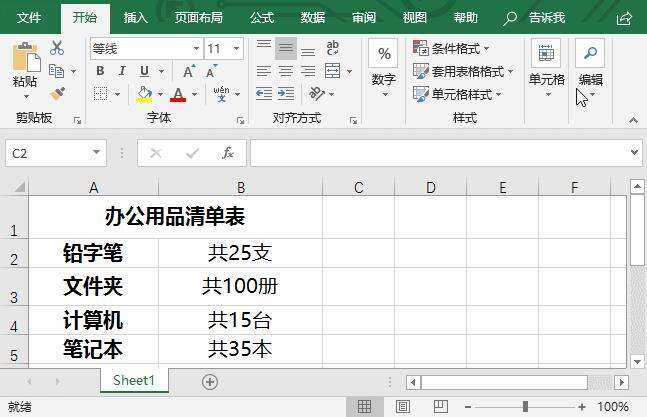This screenshot has width=647, height=417.
Task: Switch to Insert (插入) tab
Action: 135,17
